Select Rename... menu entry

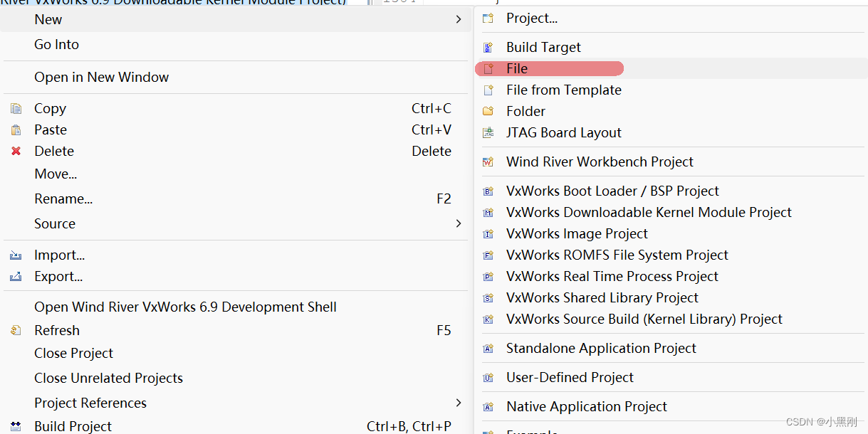click(x=63, y=199)
